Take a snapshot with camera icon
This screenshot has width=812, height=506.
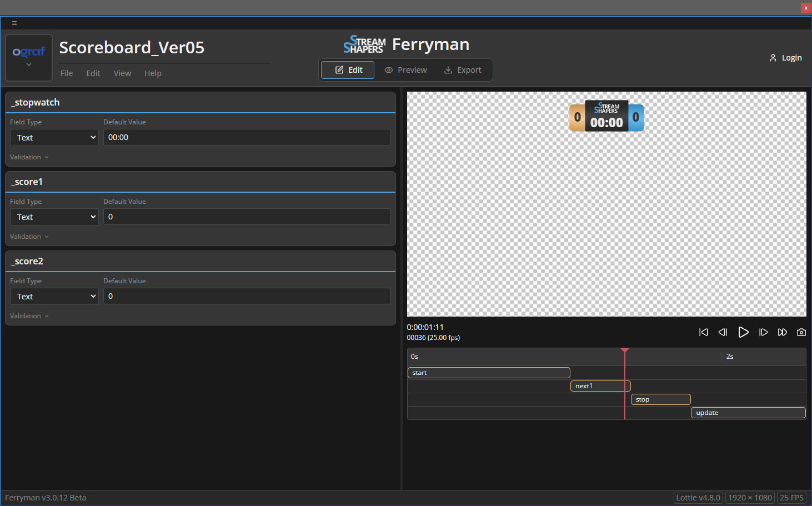pyautogui.click(x=801, y=332)
